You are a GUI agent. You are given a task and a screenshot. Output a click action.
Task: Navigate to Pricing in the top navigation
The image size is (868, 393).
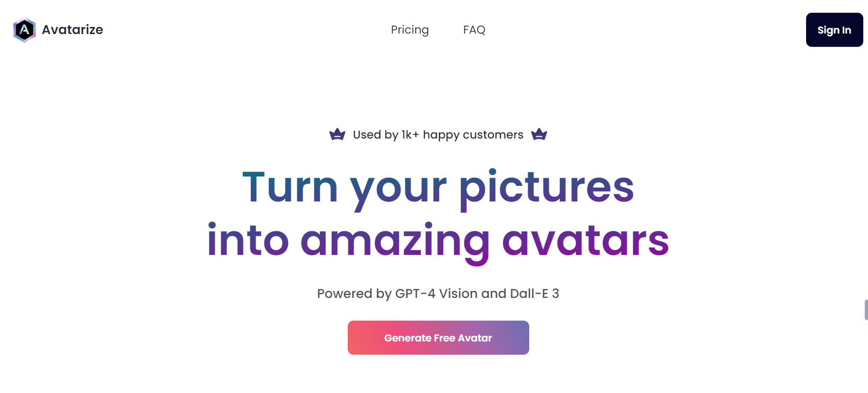click(x=410, y=30)
